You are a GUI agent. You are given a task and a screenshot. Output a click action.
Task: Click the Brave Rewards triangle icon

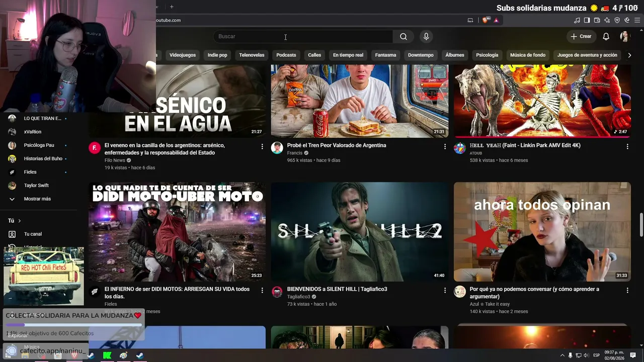click(x=496, y=20)
